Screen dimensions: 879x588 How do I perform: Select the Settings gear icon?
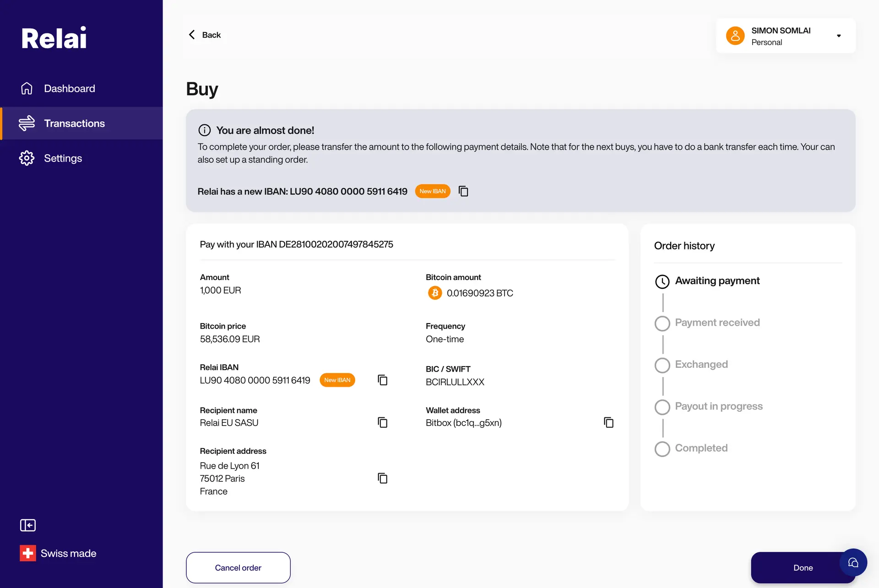tap(27, 158)
